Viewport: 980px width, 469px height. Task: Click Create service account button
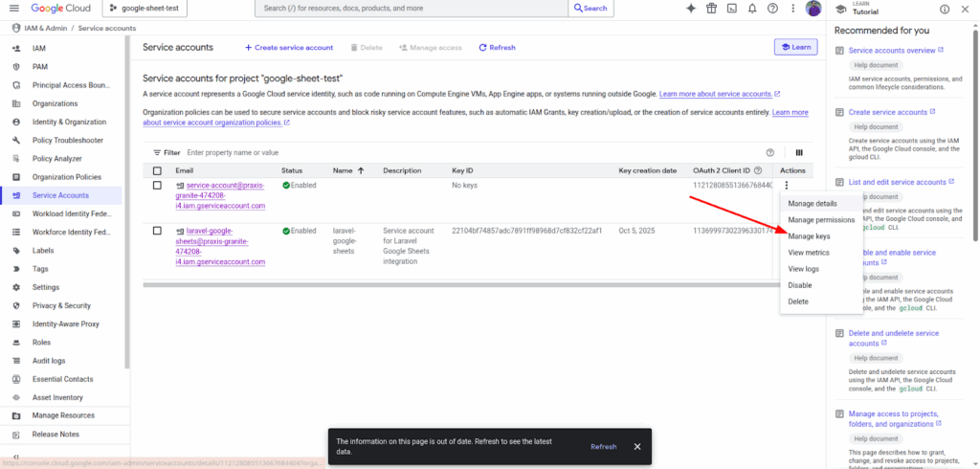289,47
